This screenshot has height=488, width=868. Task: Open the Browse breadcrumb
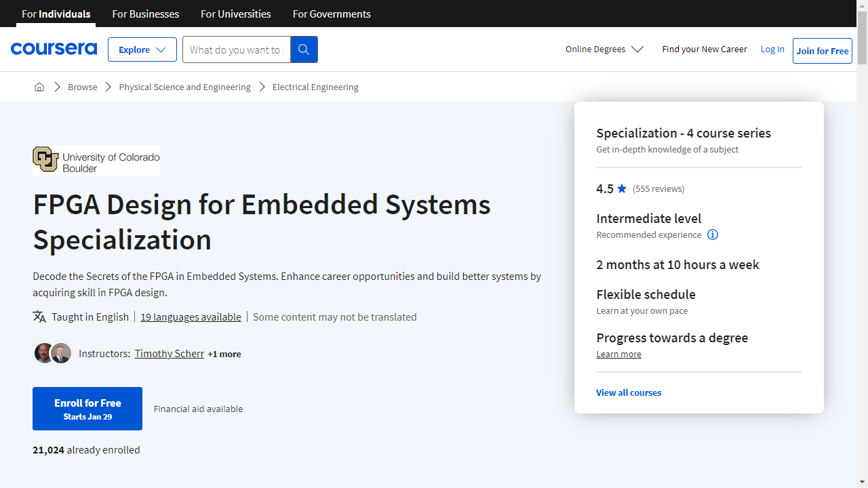83,87
